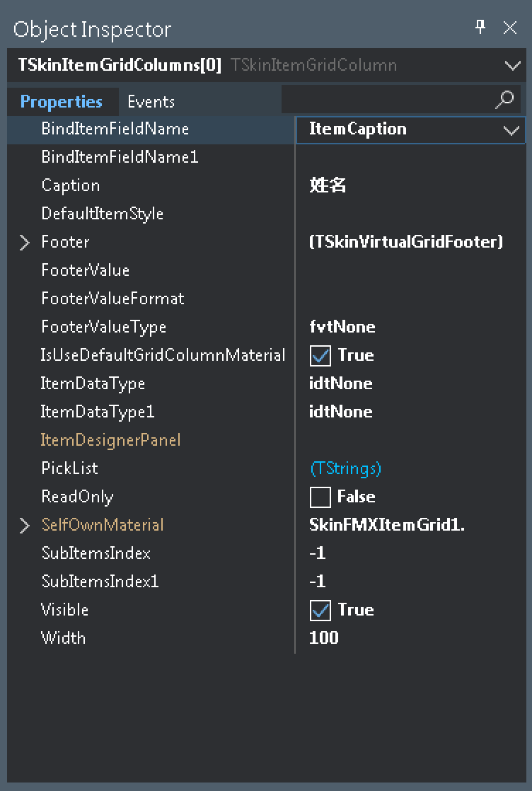The image size is (532, 791).
Task: Uncheck IsUseDefaultGridColumnMaterial checkbox
Action: click(320, 356)
